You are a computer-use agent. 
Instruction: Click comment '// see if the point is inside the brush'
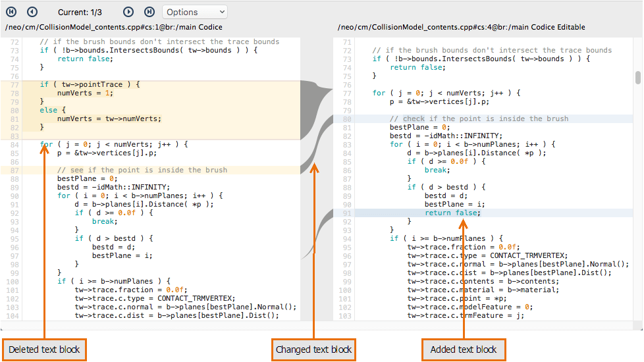point(142,170)
